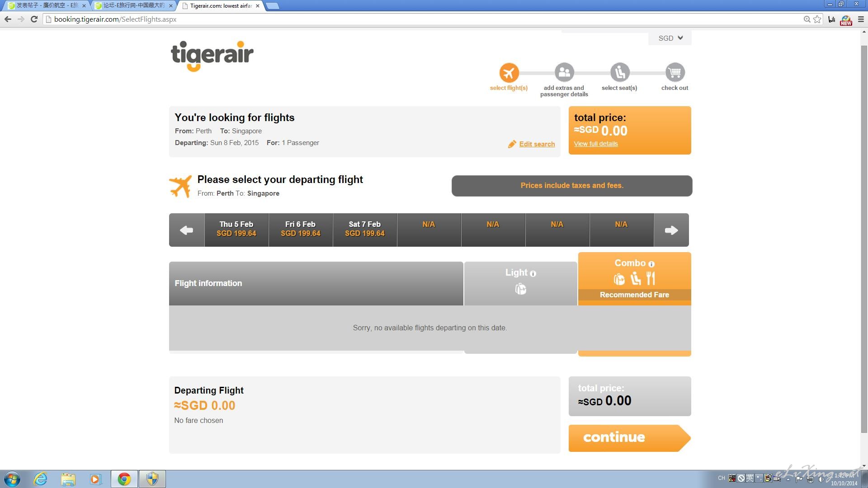This screenshot has width=868, height=488.
Task: Click the volume speaker tray icon
Action: tap(821, 479)
